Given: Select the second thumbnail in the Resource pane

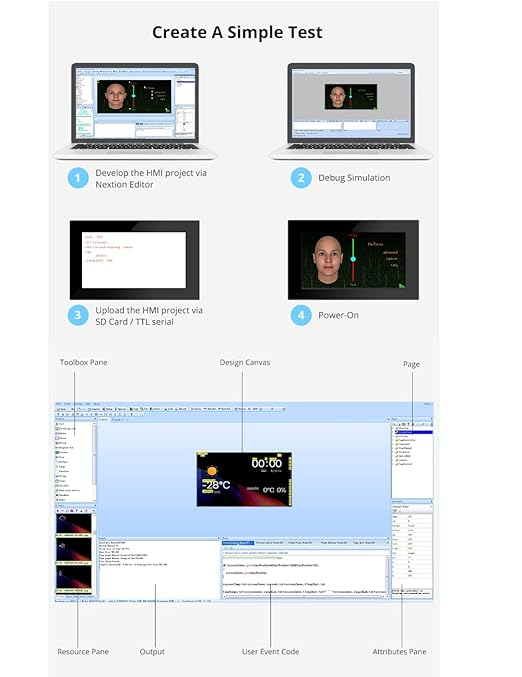Looking at the screenshot, I should 74,550.
